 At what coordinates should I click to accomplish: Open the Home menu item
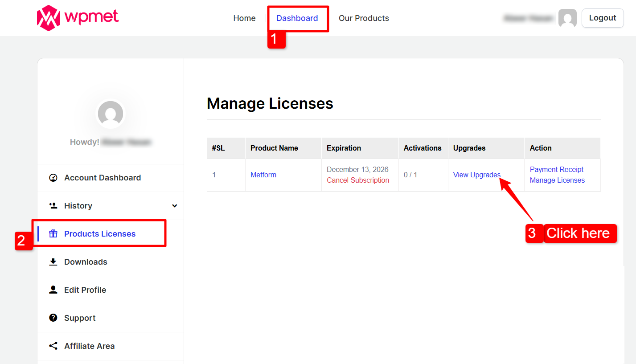(244, 18)
